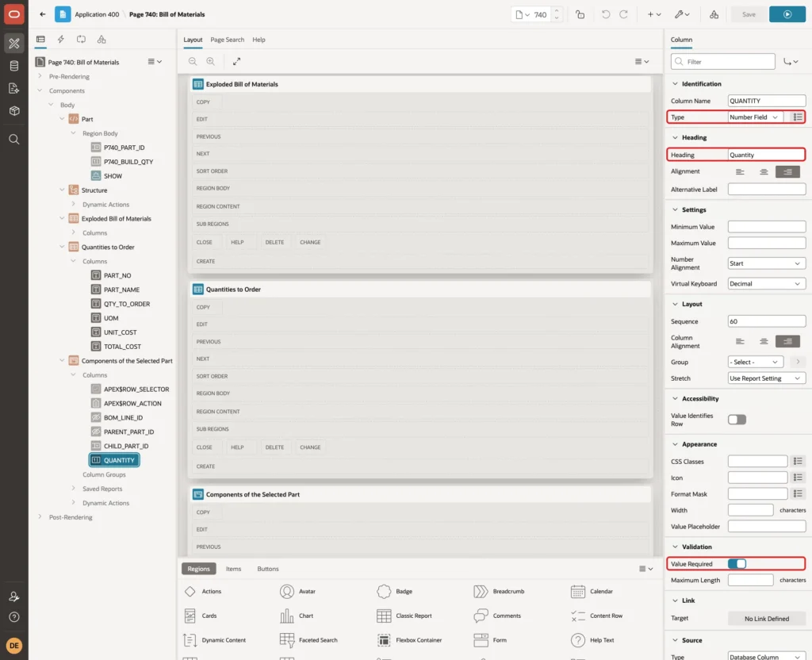The height and width of the screenshot is (660, 812).
Task: Click the sidebar search magnifier icon
Action: tap(14, 140)
